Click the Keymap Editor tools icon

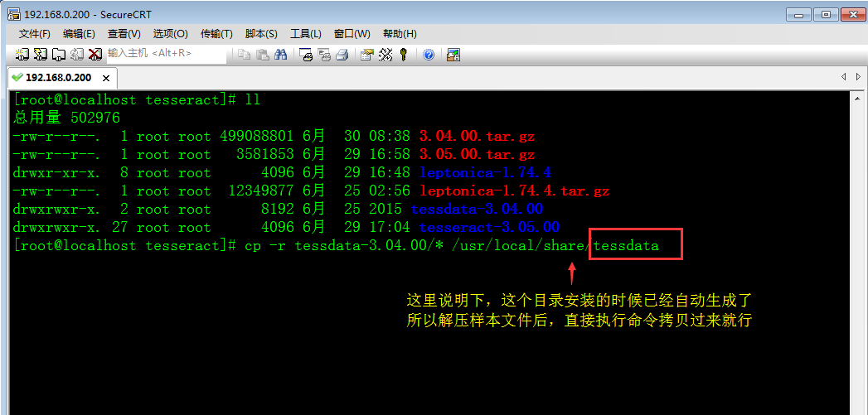coord(386,54)
